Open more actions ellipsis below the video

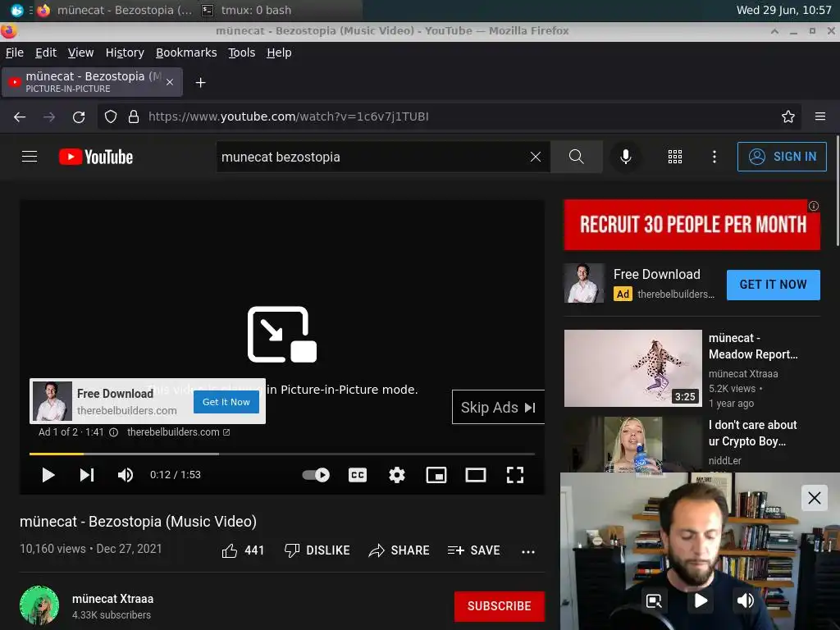click(x=528, y=551)
